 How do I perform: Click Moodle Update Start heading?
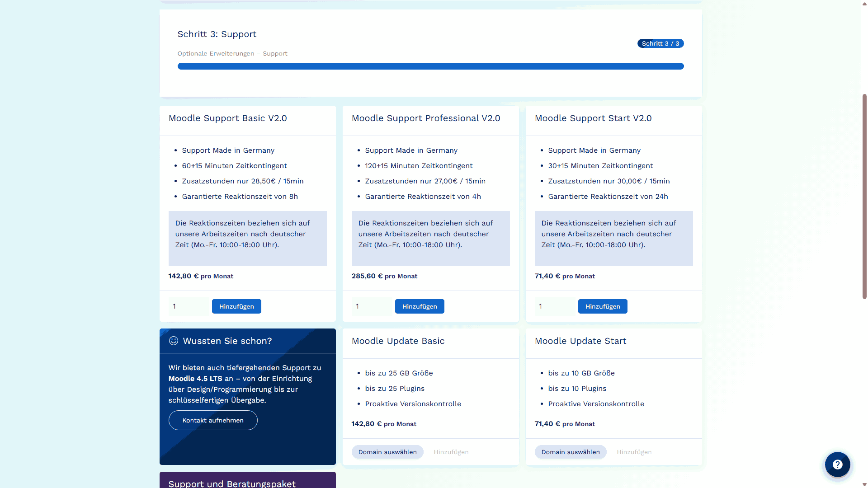[580, 341]
